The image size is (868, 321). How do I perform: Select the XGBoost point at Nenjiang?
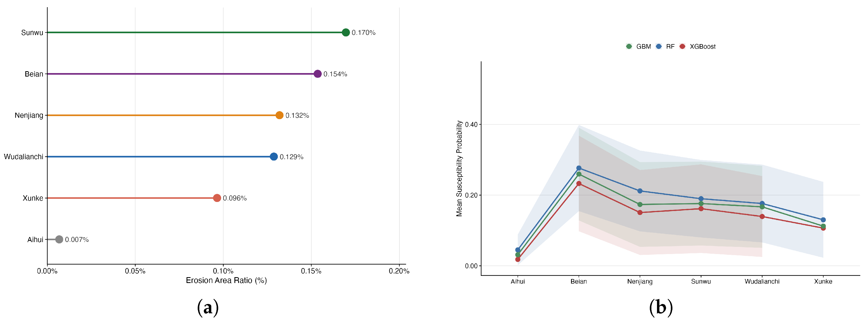tap(640, 212)
